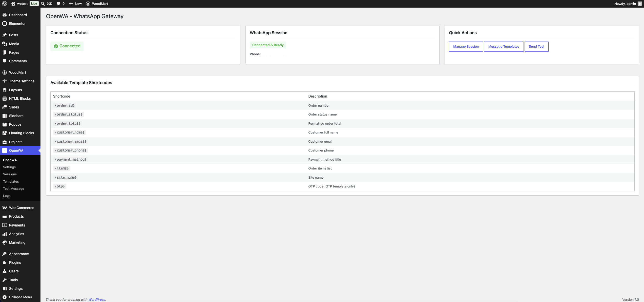Click the Marketing megaphone icon
Screen dimensions: 644x302
point(5,242)
